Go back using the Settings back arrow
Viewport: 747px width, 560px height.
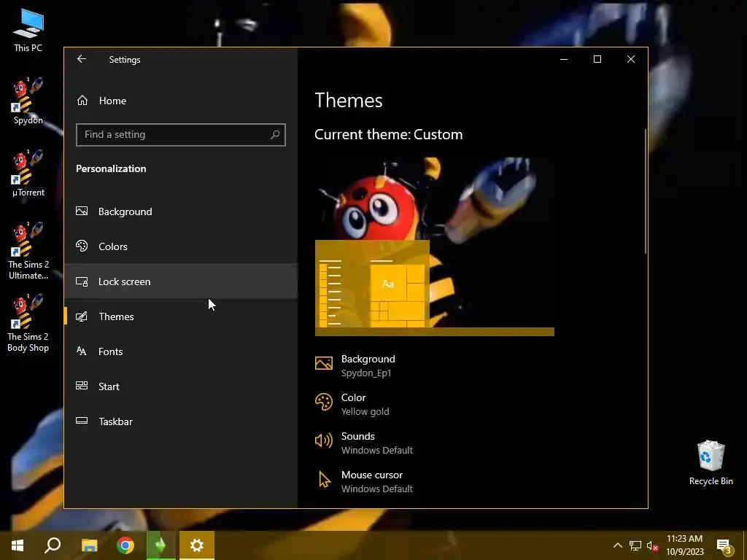pos(82,59)
